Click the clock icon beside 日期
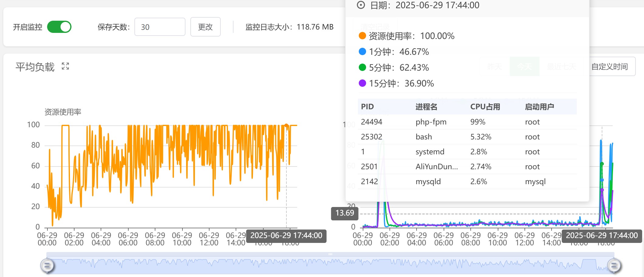The height and width of the screenshot is (277, 644). 361,5
